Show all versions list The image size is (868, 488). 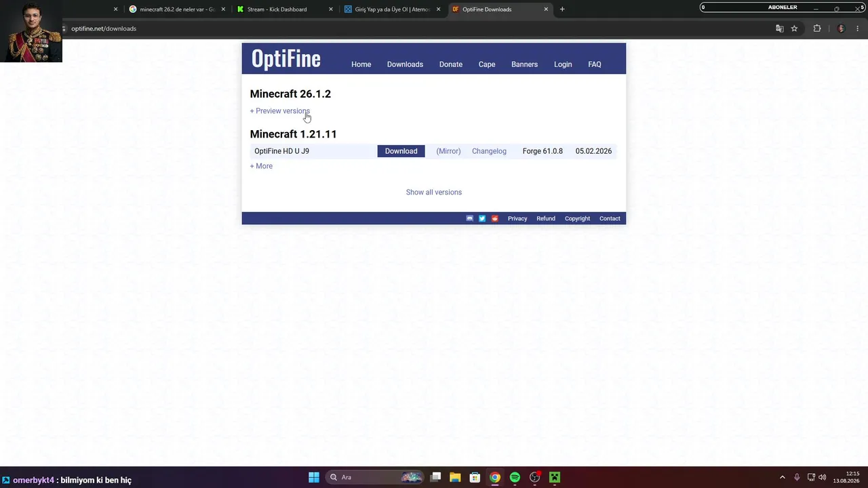point(434,192)
